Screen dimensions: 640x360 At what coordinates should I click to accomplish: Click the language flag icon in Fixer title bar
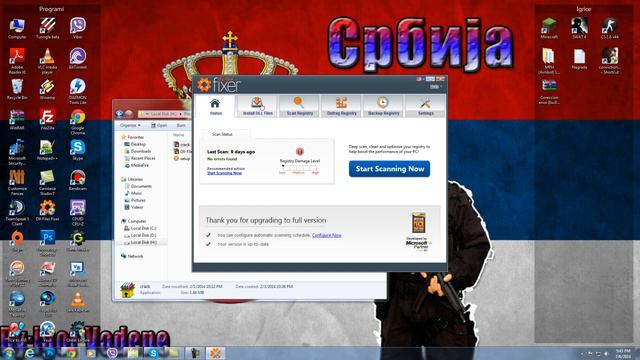click(419, 79)
